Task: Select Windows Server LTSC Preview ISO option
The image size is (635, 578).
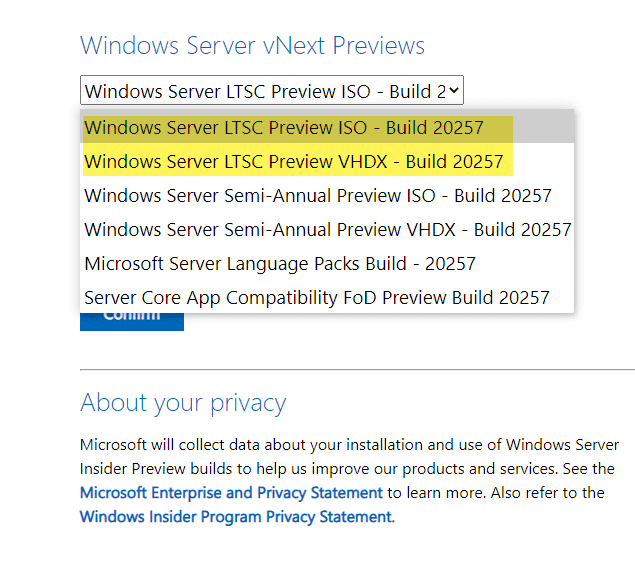Action: [x=283, y=128]
